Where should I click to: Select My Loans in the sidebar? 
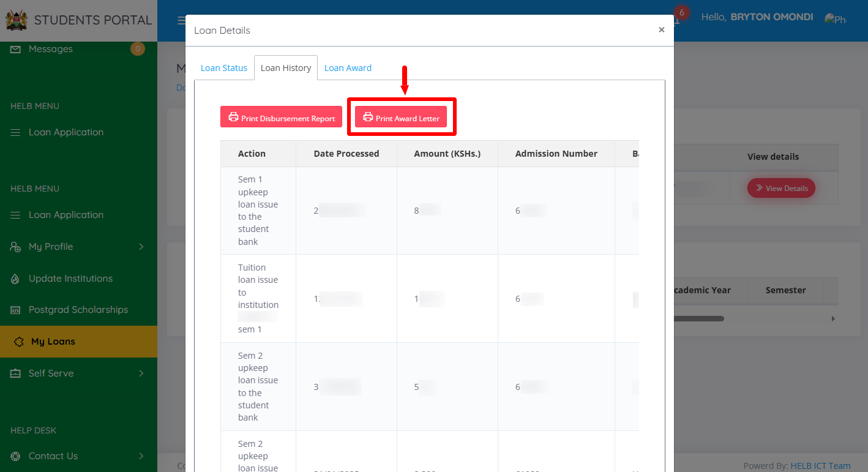(78, 342)
